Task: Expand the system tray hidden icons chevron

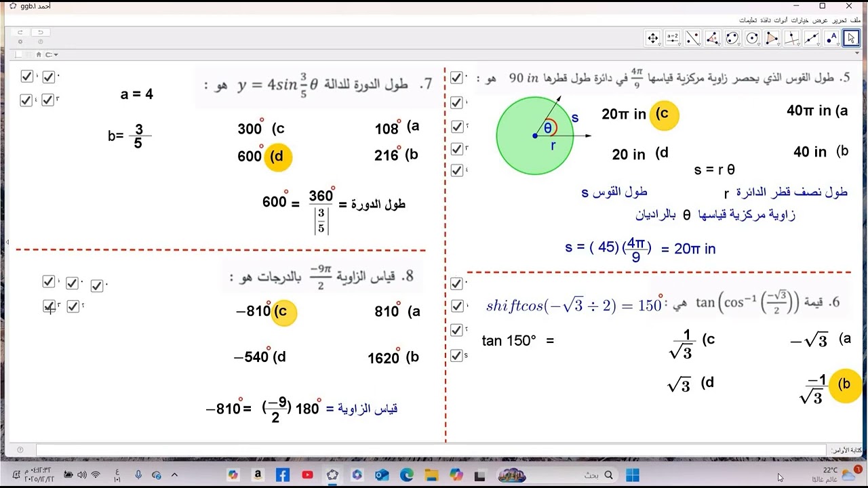Action: click(174, 475)
